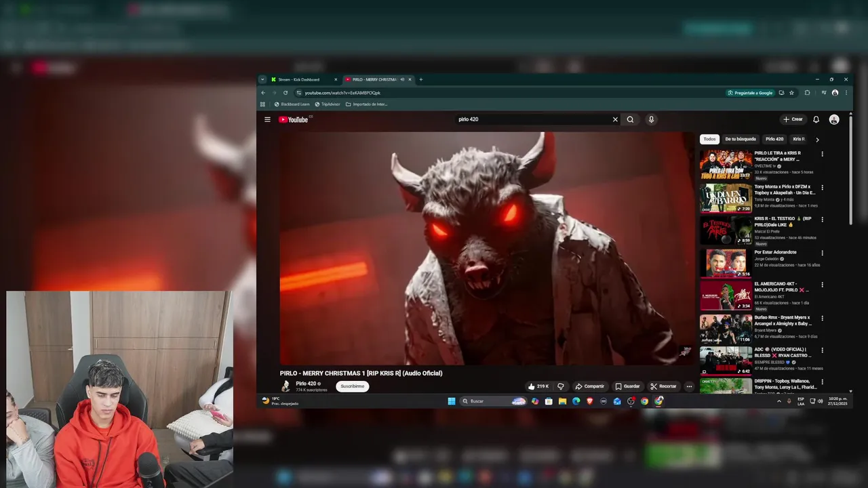The height and width of the screenshot is (488, 868).
Task: Open 'Por Estar Adorandote' video title
Action: point(775,252)
